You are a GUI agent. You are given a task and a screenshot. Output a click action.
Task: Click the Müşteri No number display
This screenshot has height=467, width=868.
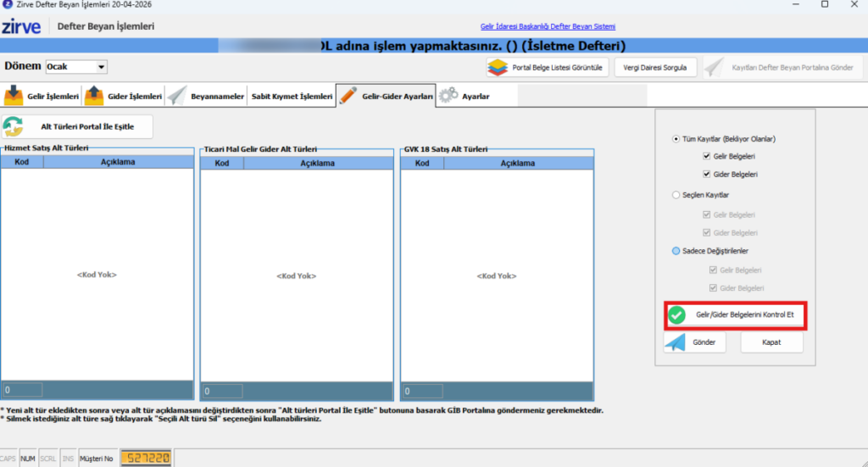pyautogui.click(x=146, y=459)
